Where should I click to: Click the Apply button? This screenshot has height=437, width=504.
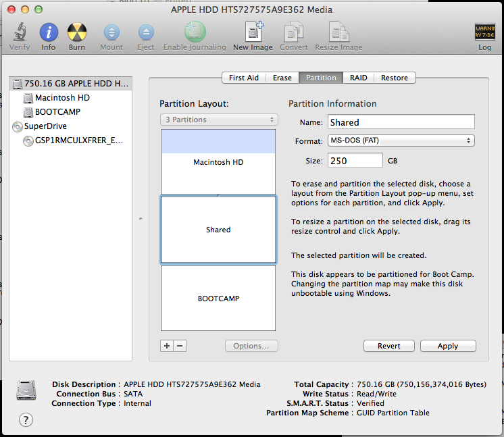(448, 346)
